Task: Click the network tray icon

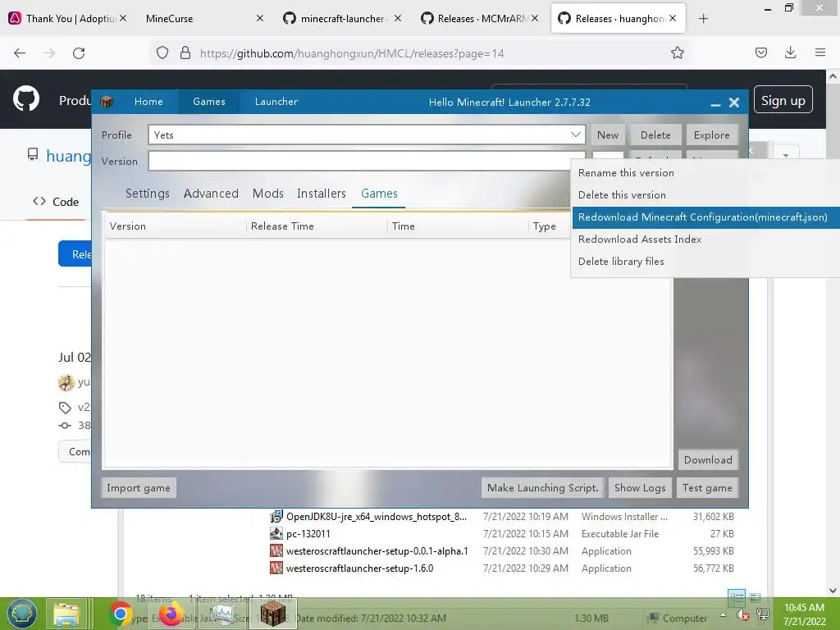Action: pyautogui.click(x=762, y=614)
